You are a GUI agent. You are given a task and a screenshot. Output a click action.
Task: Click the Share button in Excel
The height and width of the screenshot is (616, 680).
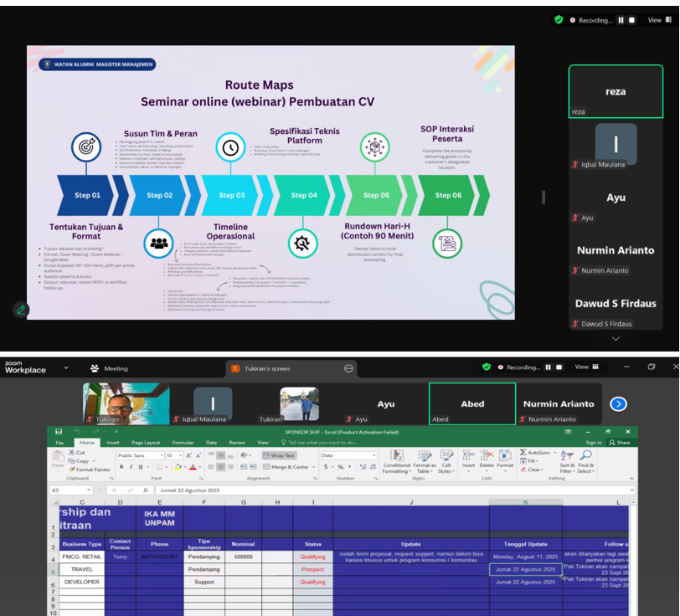[620, 443]
